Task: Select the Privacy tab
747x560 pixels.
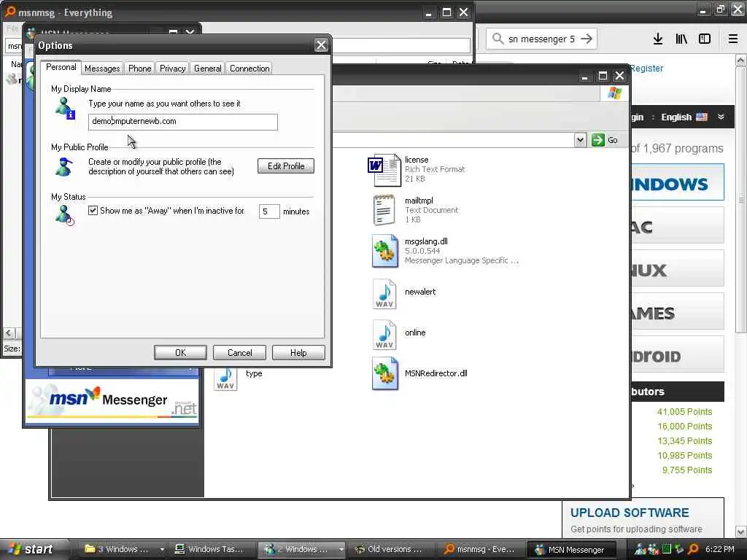Action: [x=172, y=68]
